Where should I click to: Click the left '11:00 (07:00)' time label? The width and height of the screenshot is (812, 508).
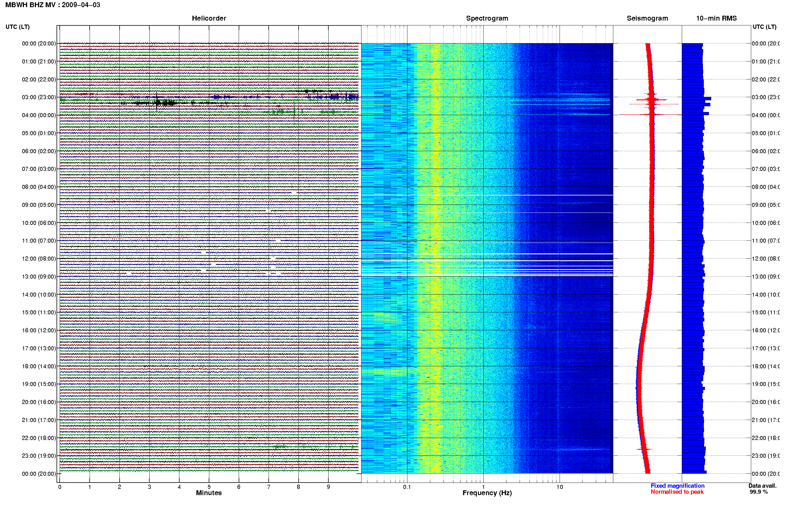point(39,241)
